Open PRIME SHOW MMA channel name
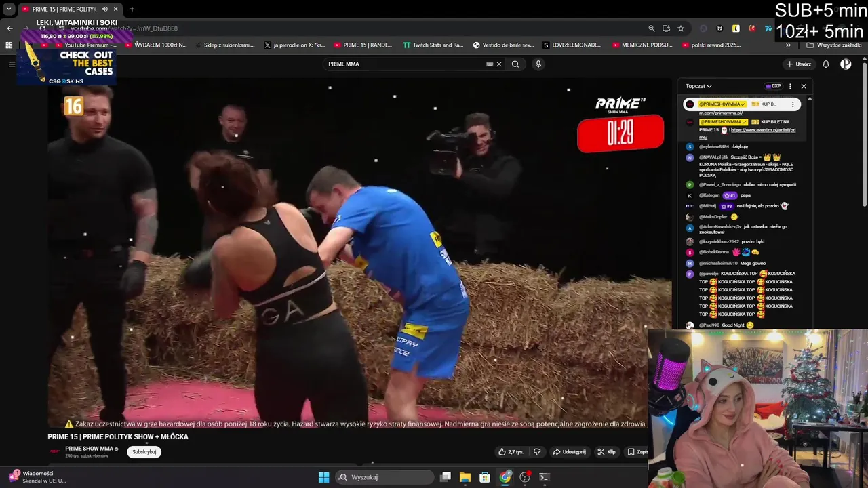Image resolution: width=868 pixels, height=488 pixels. (89, 449)
